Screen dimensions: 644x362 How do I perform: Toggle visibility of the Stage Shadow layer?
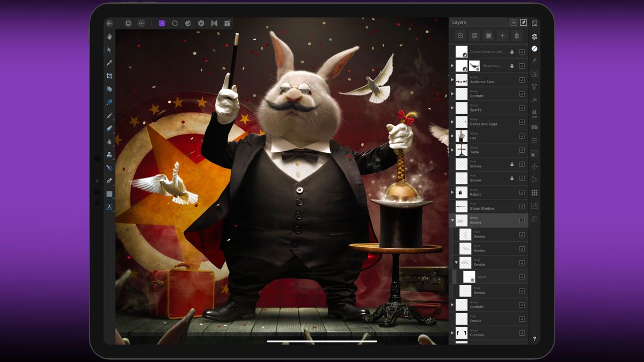[522, 206]
